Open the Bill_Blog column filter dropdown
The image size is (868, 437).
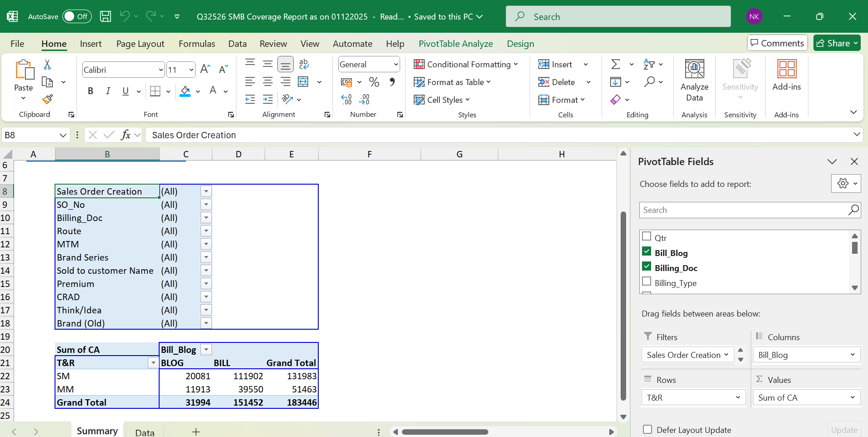point(206,350)
